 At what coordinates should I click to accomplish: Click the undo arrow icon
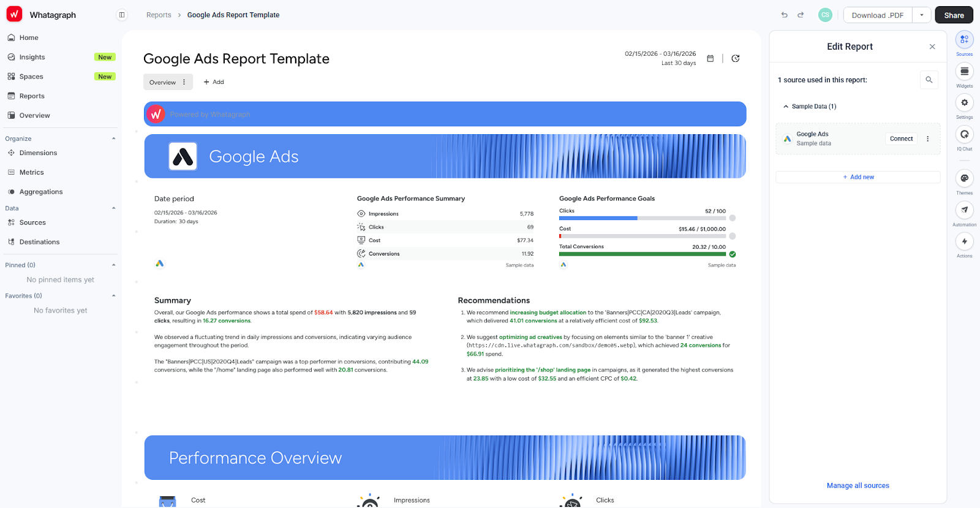[x=785, y=15]
